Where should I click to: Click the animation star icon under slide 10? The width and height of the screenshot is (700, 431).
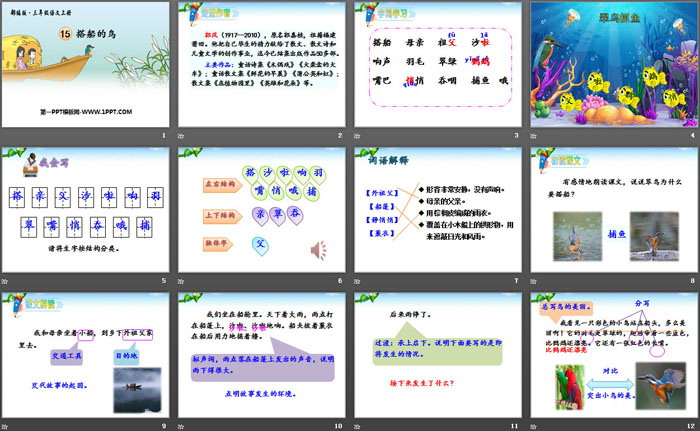click(x=181, y=427)
